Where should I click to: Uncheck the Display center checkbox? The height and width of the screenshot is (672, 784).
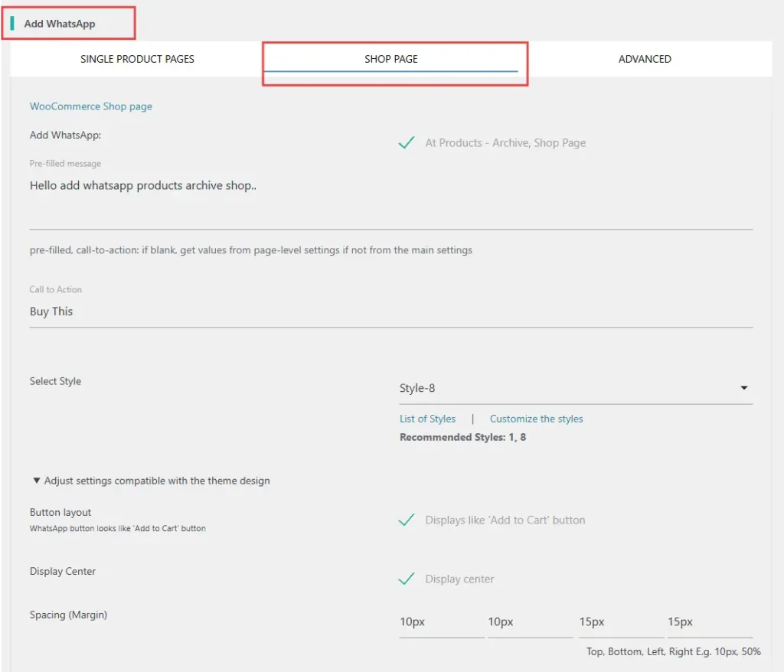tap(407, 579)
